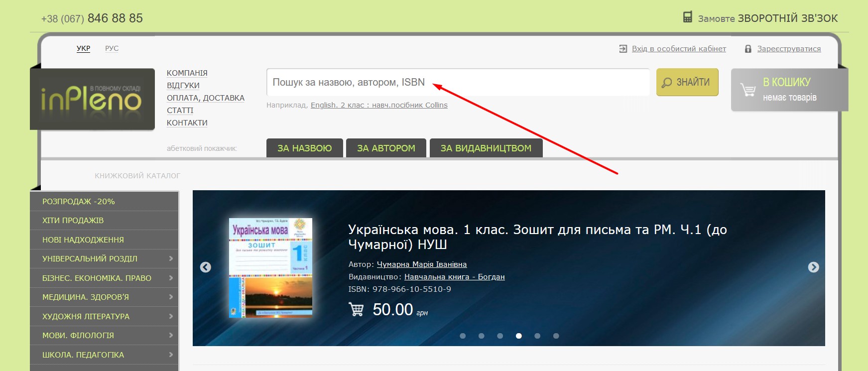Click the 50.00 грн price

point(400,310)
